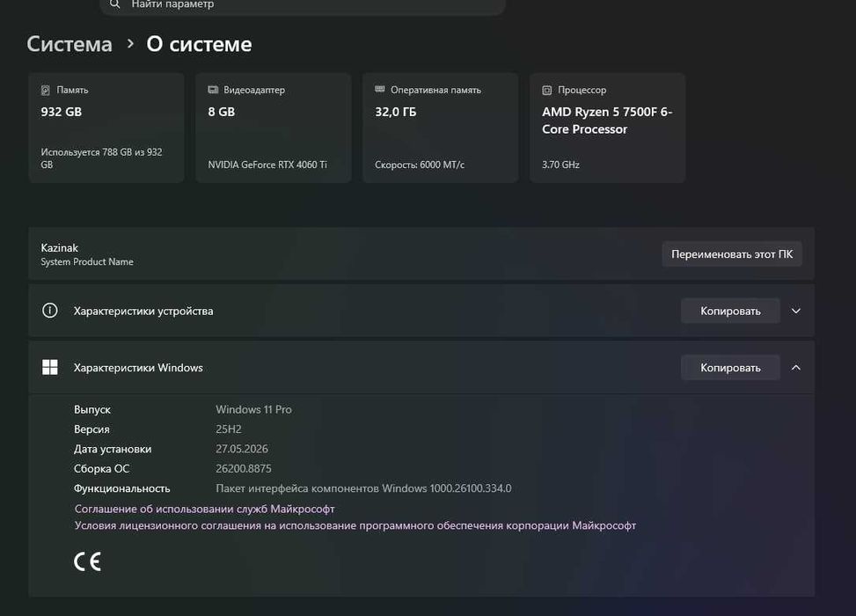
Task: Click the Windows 11 Pro edition value
Action: [254, 409]
